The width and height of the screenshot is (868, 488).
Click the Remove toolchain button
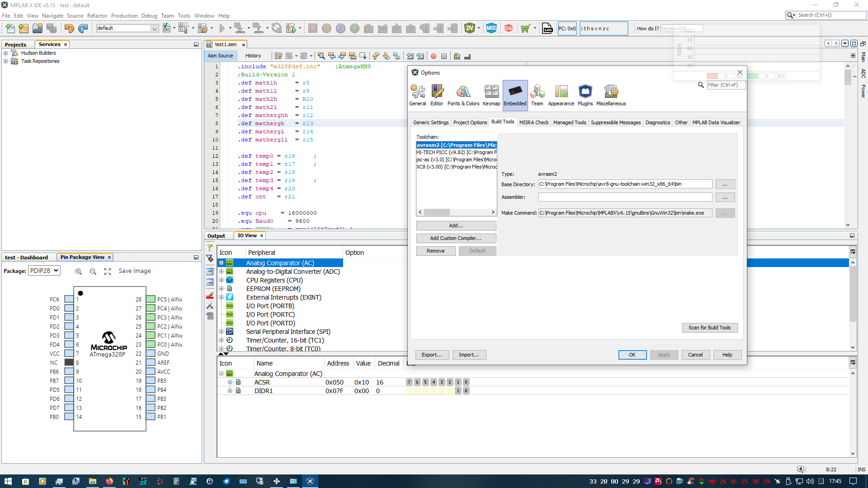point(436,251)
